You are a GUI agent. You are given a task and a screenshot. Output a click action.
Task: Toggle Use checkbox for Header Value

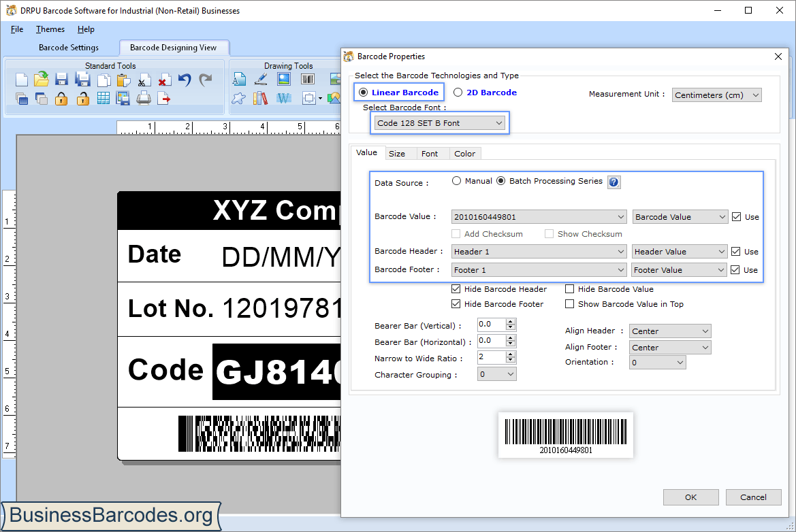(735, 252)
